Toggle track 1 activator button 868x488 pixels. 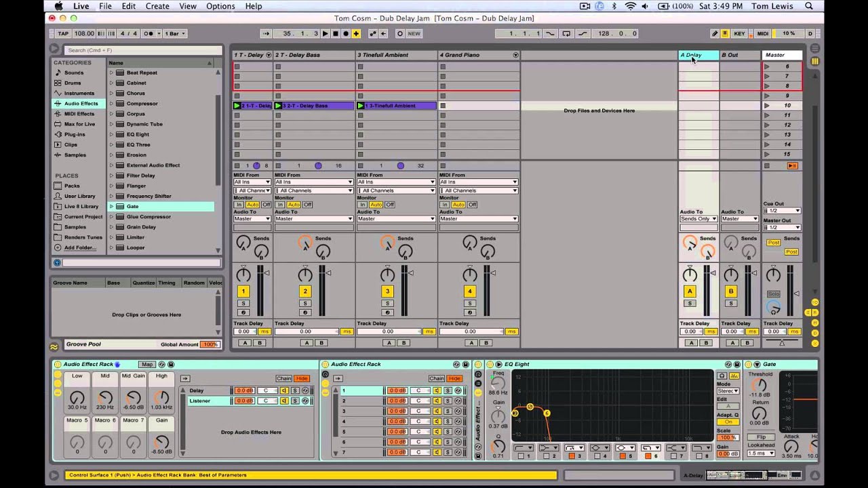243,291
